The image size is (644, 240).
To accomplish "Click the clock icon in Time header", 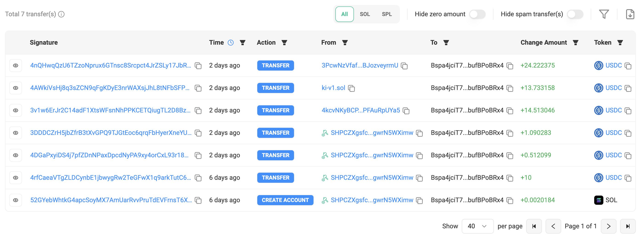I will 230,43.
